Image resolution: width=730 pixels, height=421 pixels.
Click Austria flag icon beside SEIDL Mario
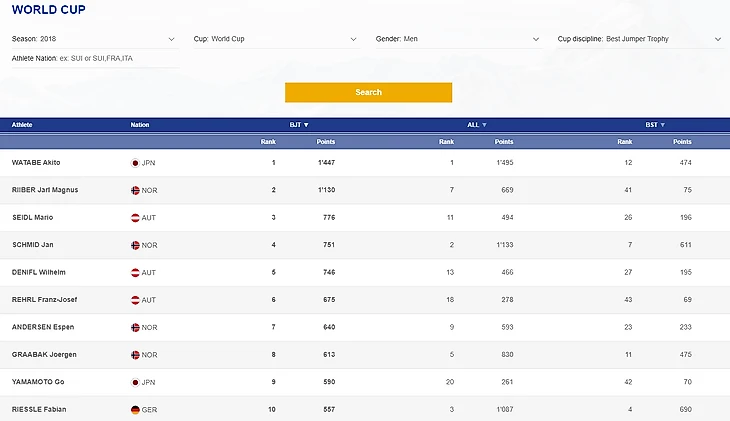tap(135, 217)
